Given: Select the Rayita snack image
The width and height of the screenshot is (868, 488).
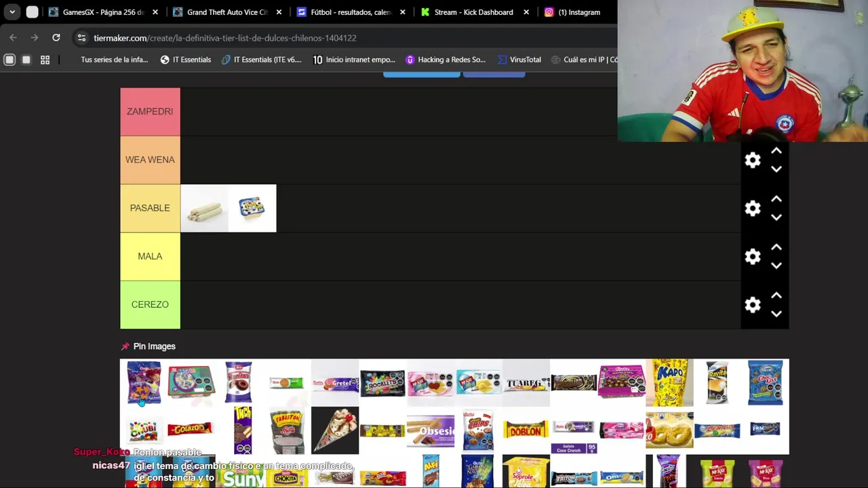Looking at the screenshot, I should (x=717, y=383).
